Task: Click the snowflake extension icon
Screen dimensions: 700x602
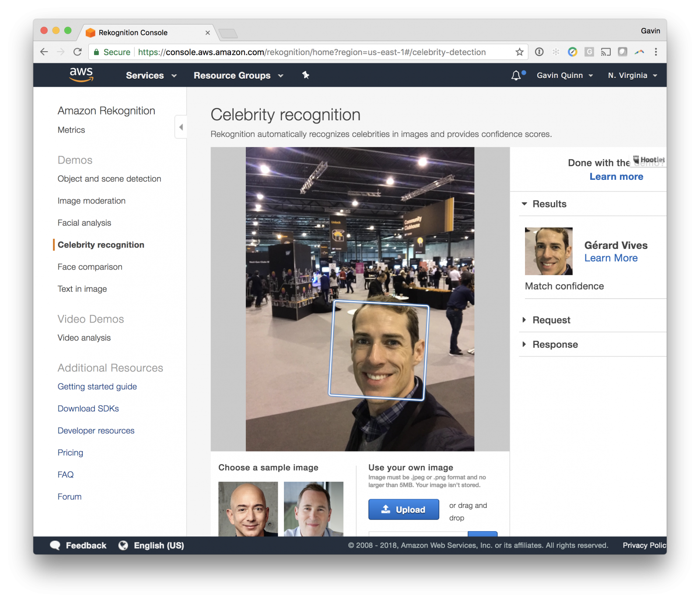Action: point(556,52)
